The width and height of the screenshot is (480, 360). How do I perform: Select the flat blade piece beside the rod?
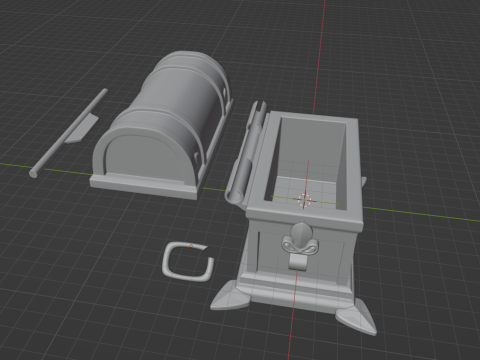click(82, 129)
